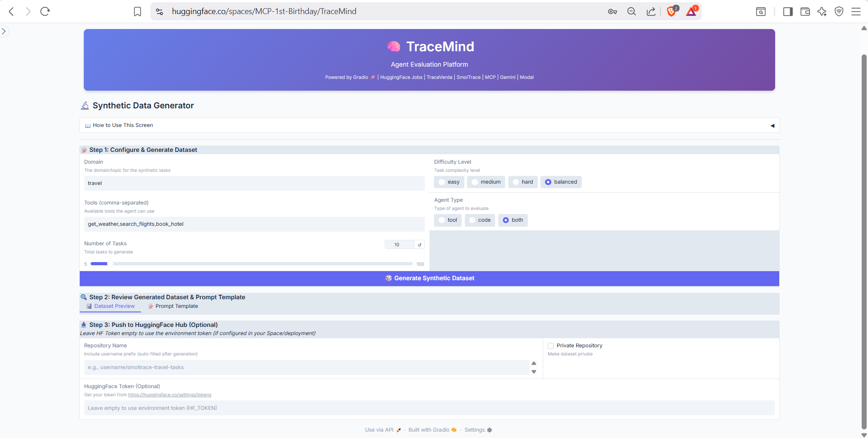Screen dimensions: 868x438
Task: Click the Number of Tasks number box
Action: [x=399, y=245]
